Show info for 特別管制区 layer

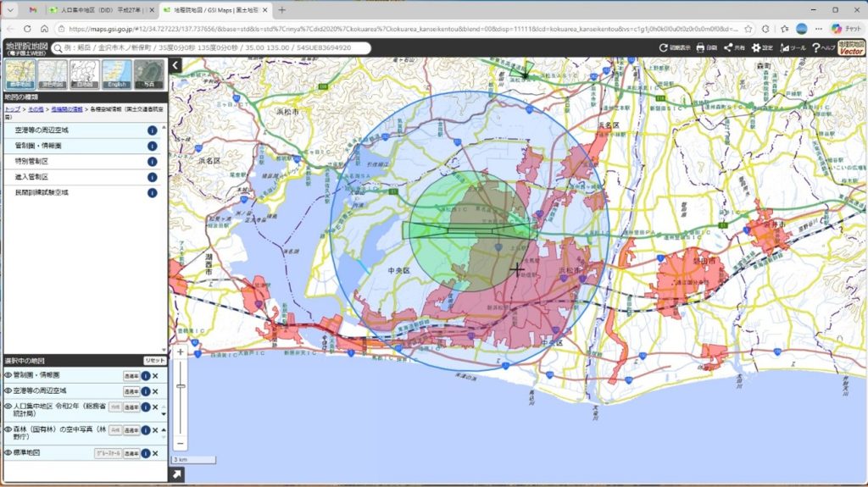(x=152, y=162)
